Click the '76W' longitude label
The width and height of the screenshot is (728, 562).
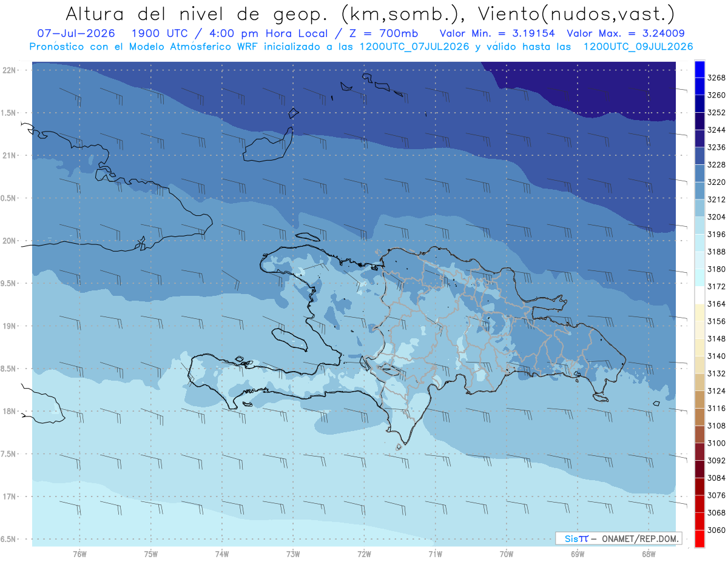click(79, 554)
